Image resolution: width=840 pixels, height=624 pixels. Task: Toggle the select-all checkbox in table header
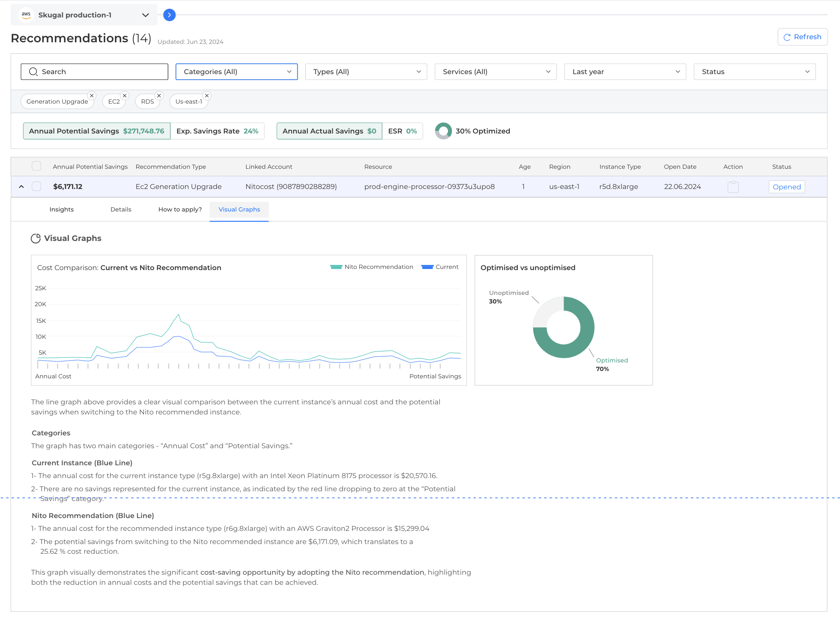(x=36, y=166)
